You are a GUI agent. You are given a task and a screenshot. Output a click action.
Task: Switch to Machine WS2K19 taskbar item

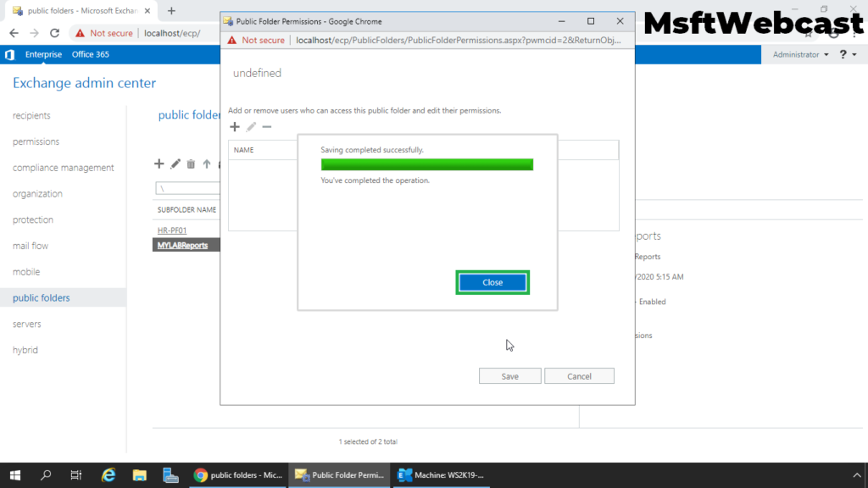tap(442, 475)
